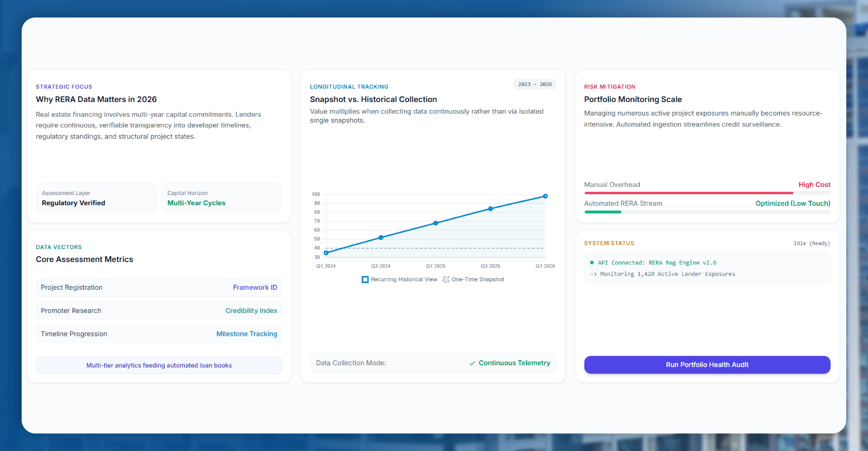
Task: Click Multi-tier analytics feeding automated loan books banner
Action: click(159, 365)
